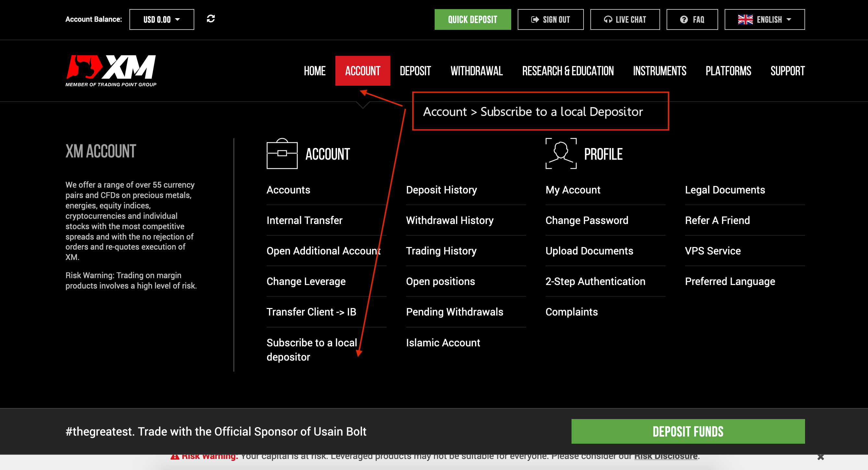This screenshot has width=868, height=470.
Task: View Pending Withdrawals
Action: [454, 312]
